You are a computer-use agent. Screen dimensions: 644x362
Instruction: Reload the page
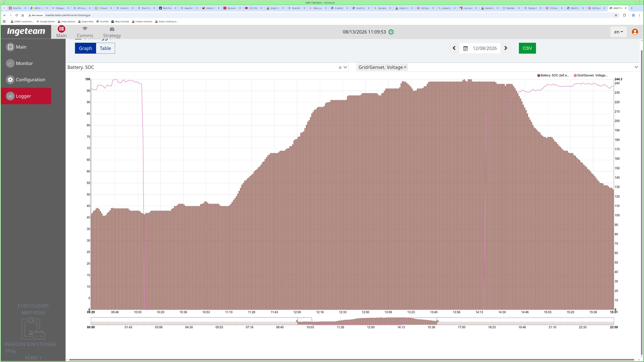tap(16, 15)
